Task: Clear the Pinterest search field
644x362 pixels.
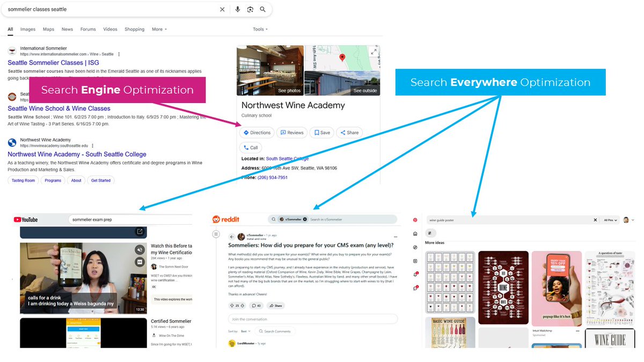Action: pyautogui.click(x=595, y=220)
